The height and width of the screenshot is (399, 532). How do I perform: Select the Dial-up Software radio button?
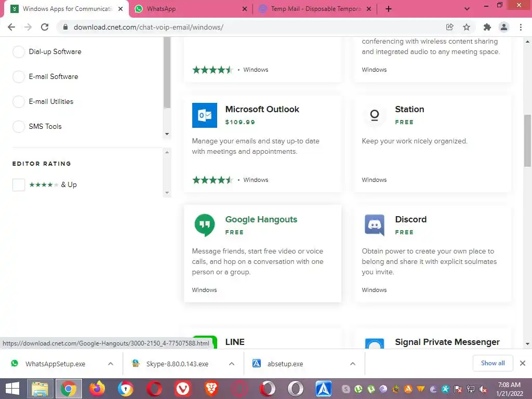tap(18, 51)
